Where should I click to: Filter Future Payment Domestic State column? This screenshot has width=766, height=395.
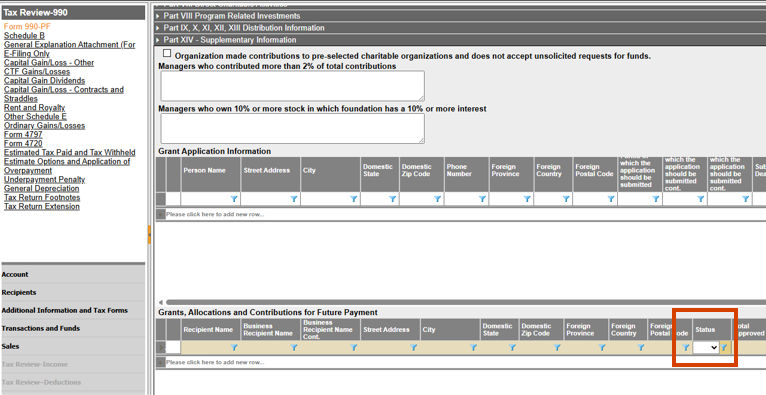(x=512, y=348)
